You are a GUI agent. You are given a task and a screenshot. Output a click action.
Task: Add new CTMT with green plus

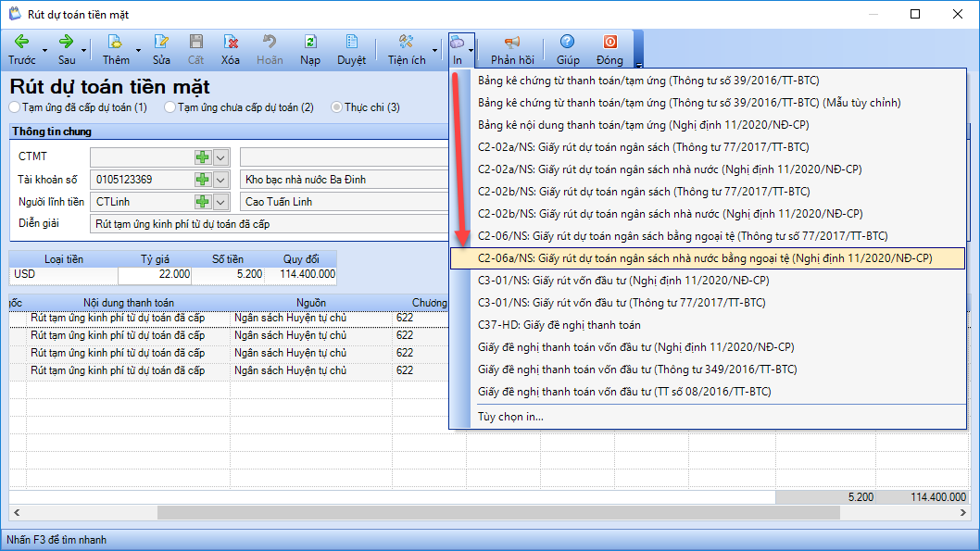click(202, 157)
